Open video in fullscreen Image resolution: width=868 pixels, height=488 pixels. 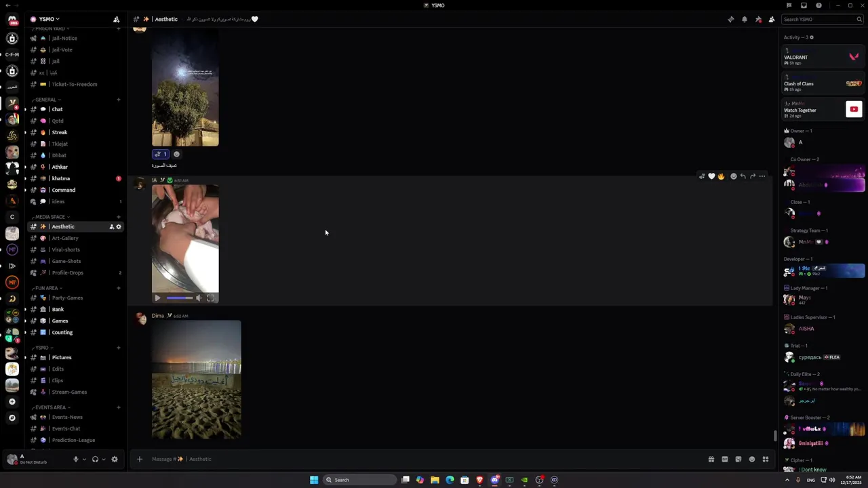[211, 298]
